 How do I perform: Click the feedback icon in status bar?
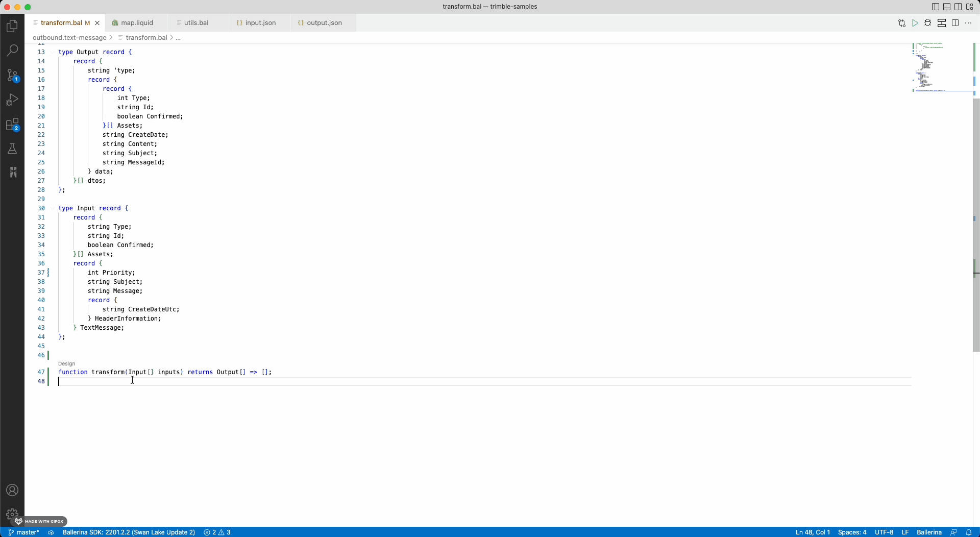[953, 532]
